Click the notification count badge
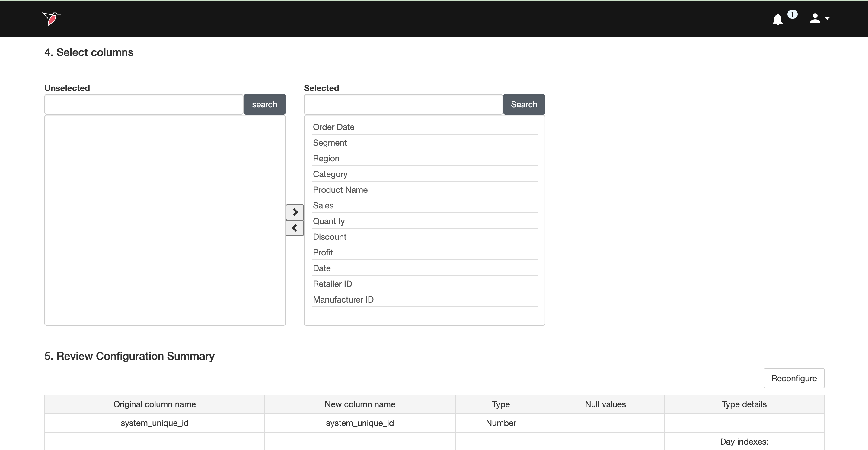This screenshot has width=868, height=450. 792,14
